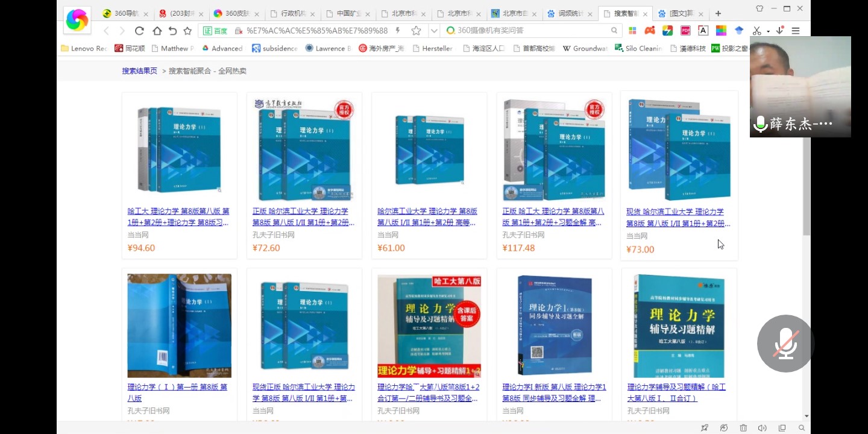Image resolution: width=868 pixels, height=434 pixels.
Task: Click the address bar URL field
Action: 317,31
